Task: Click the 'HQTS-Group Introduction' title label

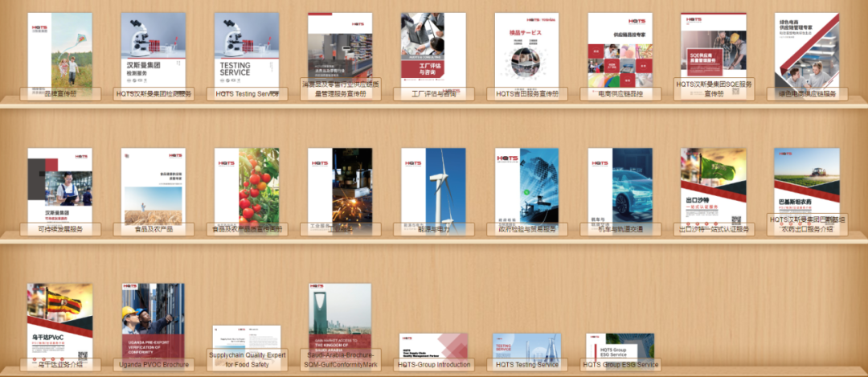Action: (x=434, y=365)
